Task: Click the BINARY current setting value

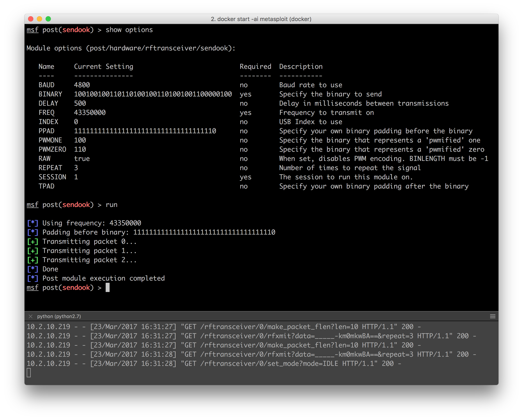Action: coord(153,94)
